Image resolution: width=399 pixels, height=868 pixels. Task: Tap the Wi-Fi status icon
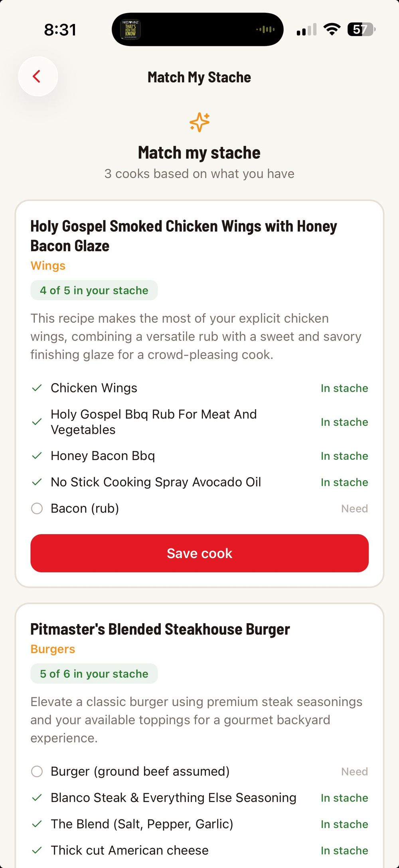(332, 29)
